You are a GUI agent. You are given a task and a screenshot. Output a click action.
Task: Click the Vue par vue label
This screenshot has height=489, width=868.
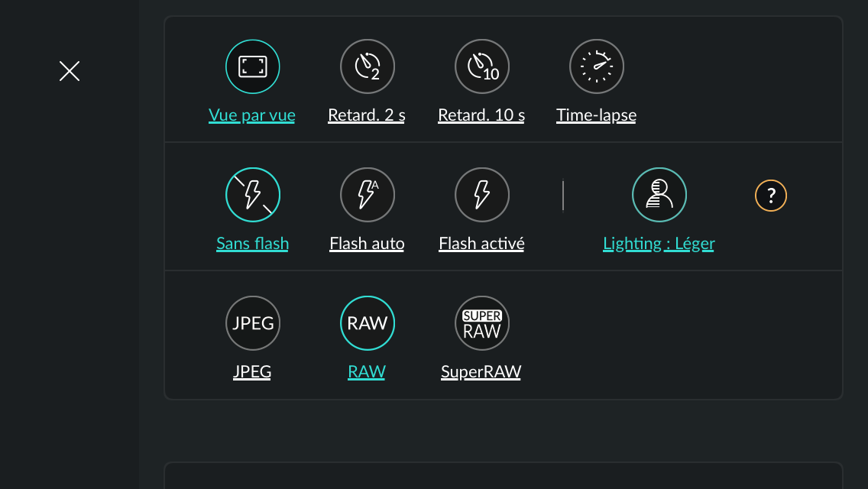coord(252,115)
